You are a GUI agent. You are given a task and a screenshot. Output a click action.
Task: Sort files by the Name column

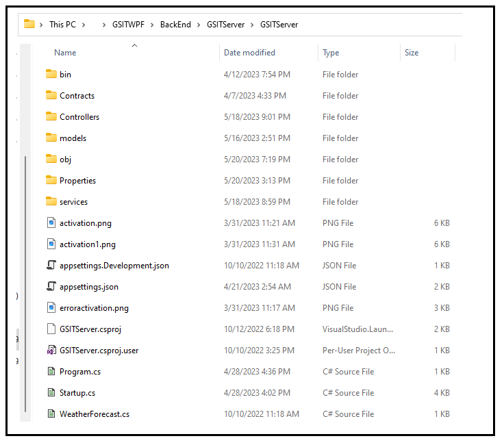click(x=65, y=52)
